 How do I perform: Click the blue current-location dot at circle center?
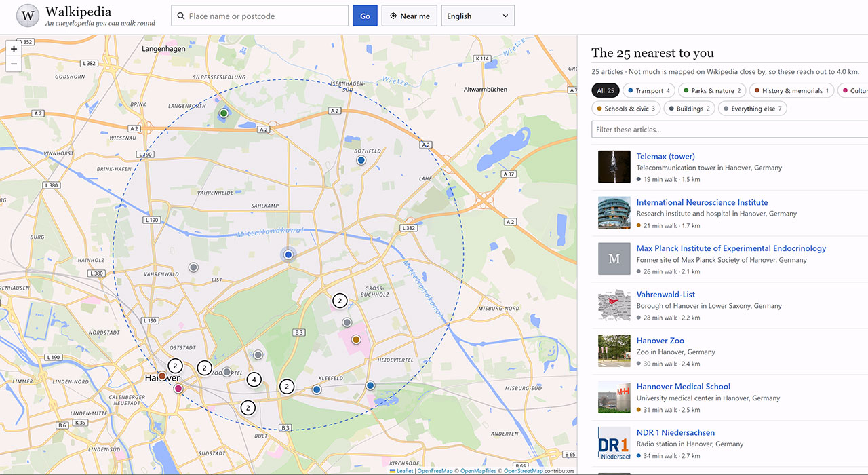[x=288, y=254]
